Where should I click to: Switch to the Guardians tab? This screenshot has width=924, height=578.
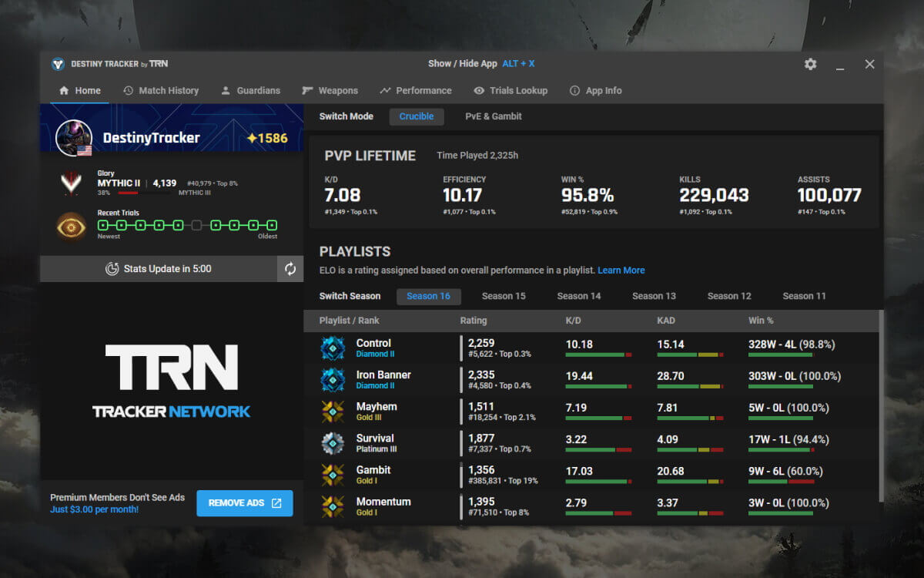tap(250, 90)
